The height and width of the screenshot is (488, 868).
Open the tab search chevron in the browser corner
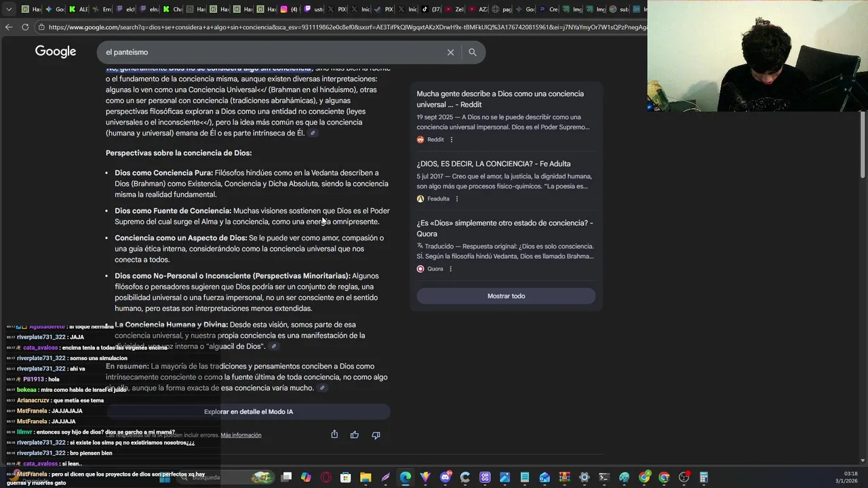point(9,9)
